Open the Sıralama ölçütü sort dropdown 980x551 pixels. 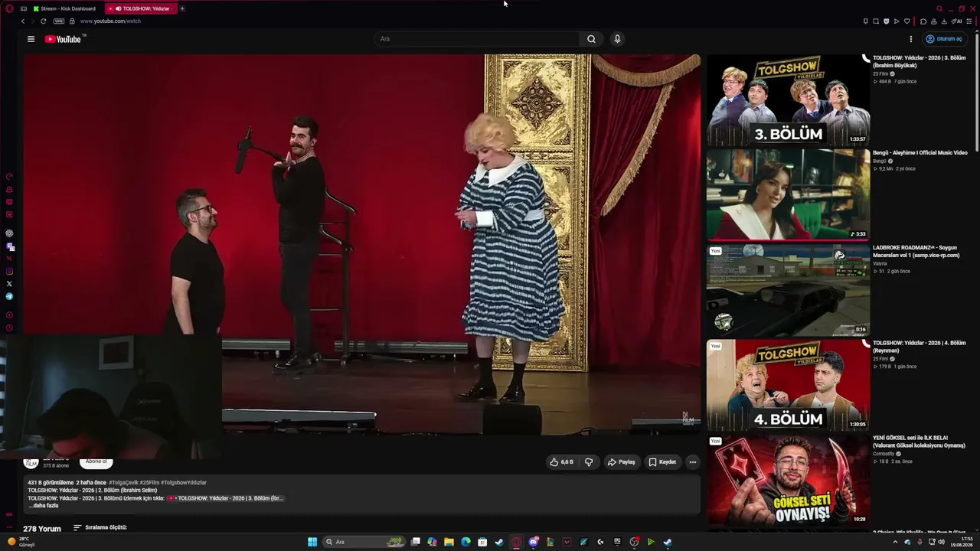(x=100, y=528)
